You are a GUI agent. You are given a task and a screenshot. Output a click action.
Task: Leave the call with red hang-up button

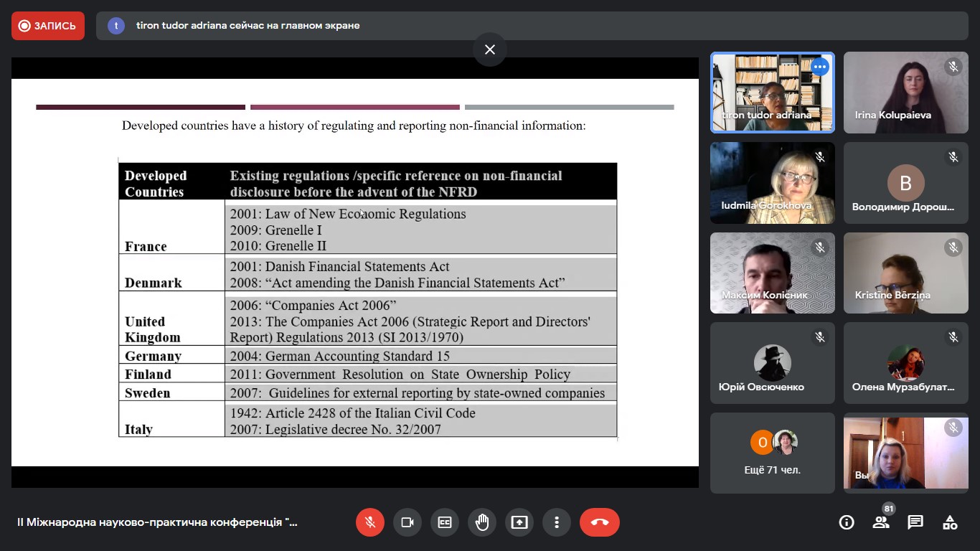coord(599,522)
